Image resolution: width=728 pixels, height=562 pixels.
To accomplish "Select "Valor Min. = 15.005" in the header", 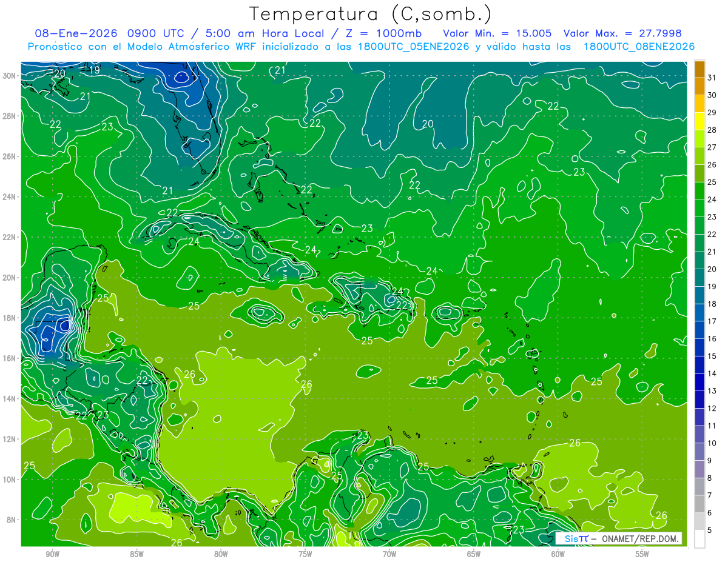I will click(497, 33).
